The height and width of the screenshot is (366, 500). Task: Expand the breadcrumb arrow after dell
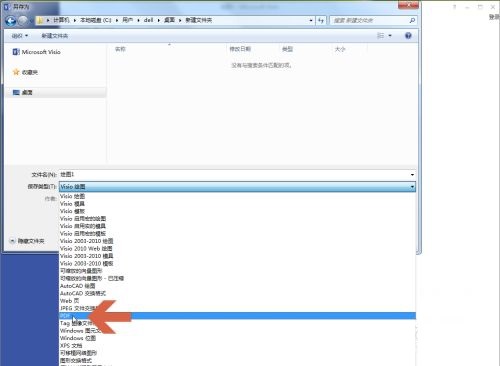159,20
